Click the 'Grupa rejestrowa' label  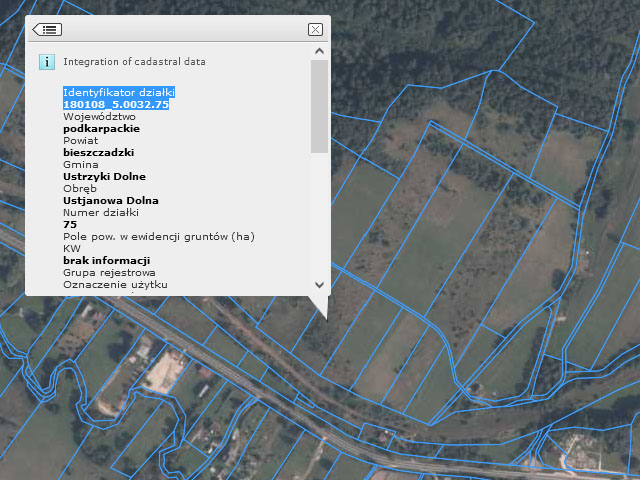pyautogui.click(x=109, y=273)
